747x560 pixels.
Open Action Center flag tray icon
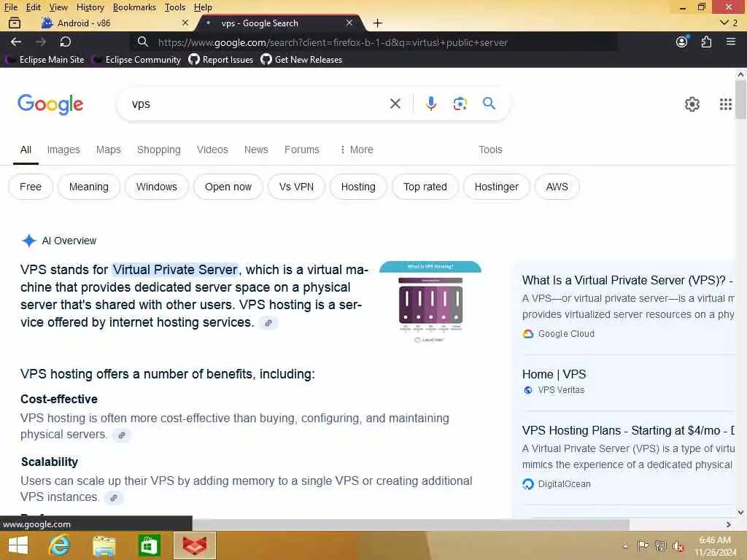pos(643,545)
